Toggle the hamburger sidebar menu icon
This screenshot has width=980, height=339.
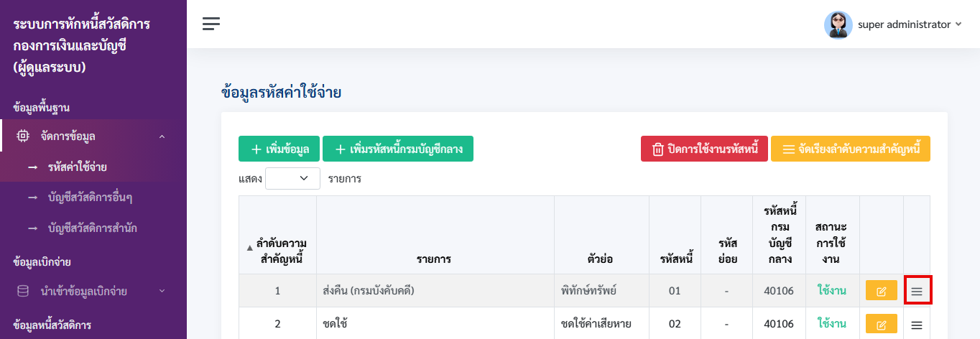211,24
